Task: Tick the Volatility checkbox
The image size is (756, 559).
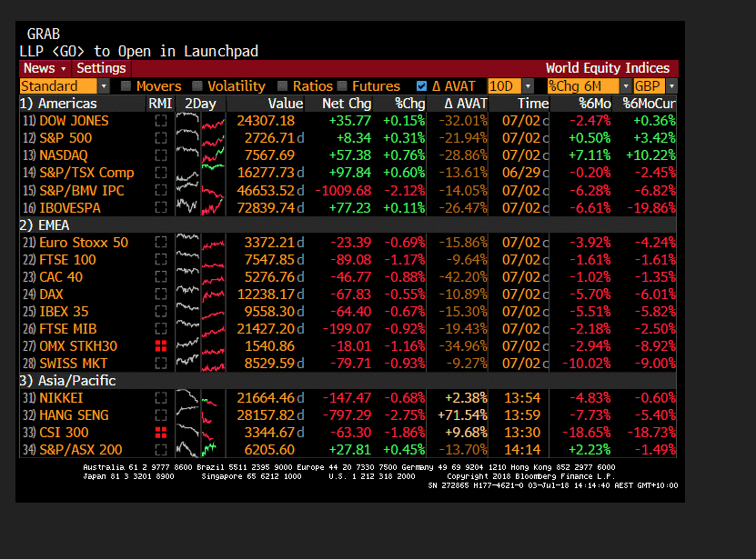Action: pyautogui.click(x=197, y=86)
